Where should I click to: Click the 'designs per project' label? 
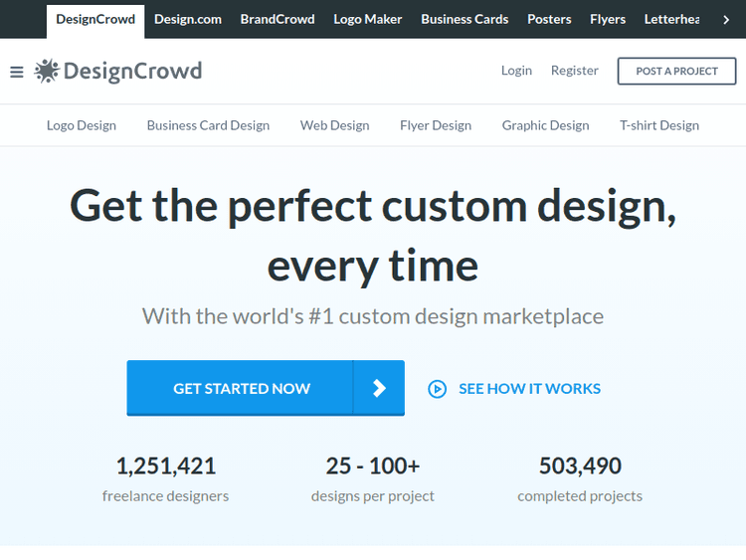point(373,496)
